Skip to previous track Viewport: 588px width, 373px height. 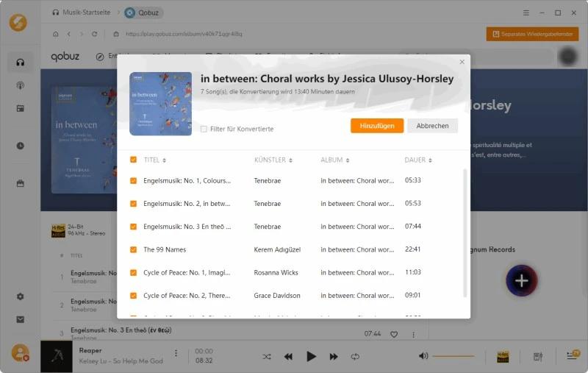point(288,357)
